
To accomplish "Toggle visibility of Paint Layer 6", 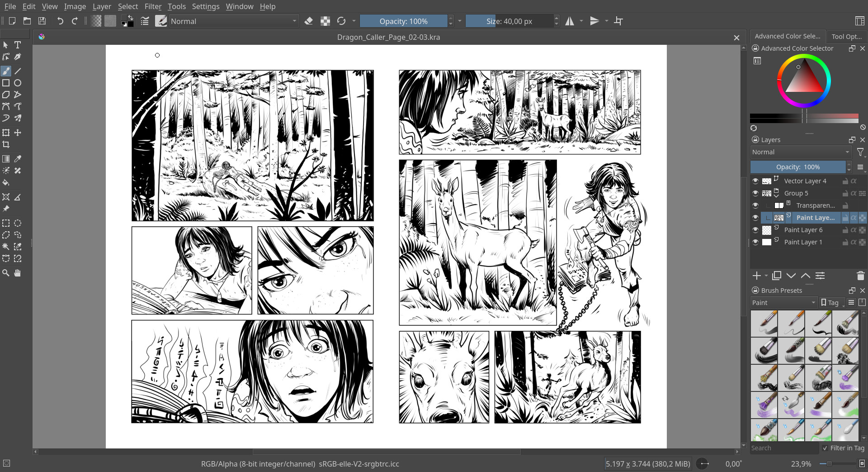I will 755,230.
